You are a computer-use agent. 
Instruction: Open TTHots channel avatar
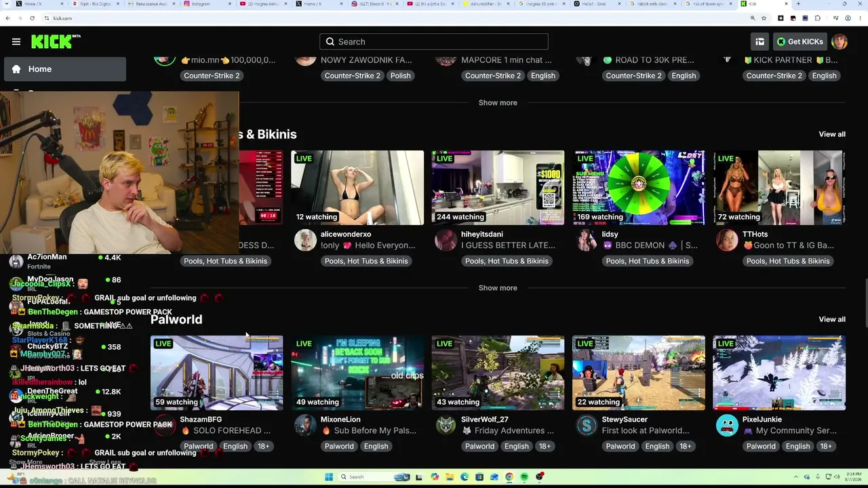(x=727, y=240)
